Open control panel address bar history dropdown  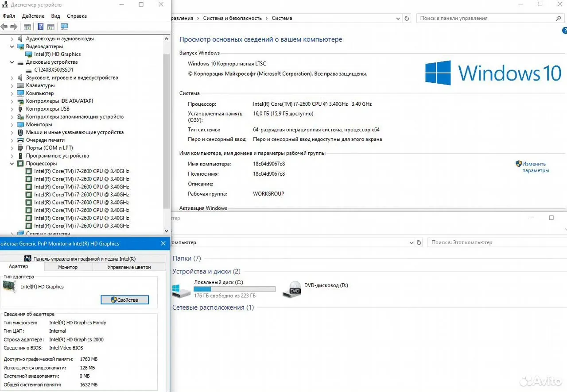tap(398, 18)
